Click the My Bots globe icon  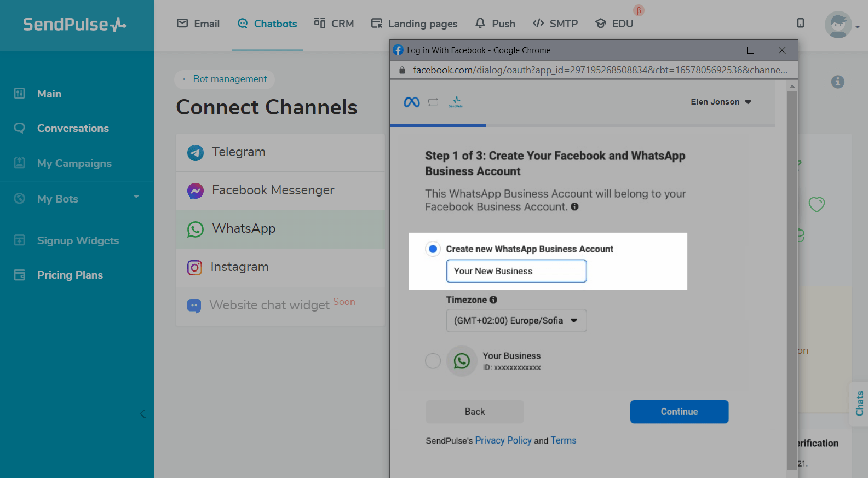[x=20, y=198]
